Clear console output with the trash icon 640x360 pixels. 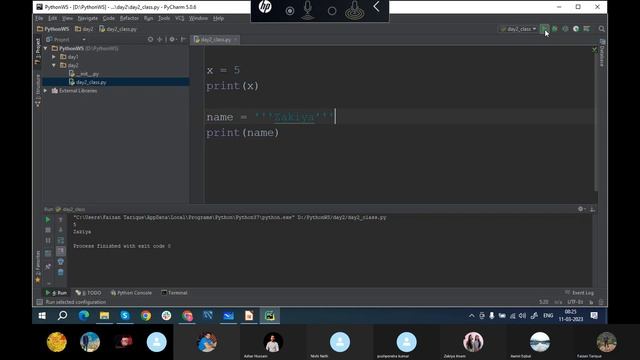(60, 273)
